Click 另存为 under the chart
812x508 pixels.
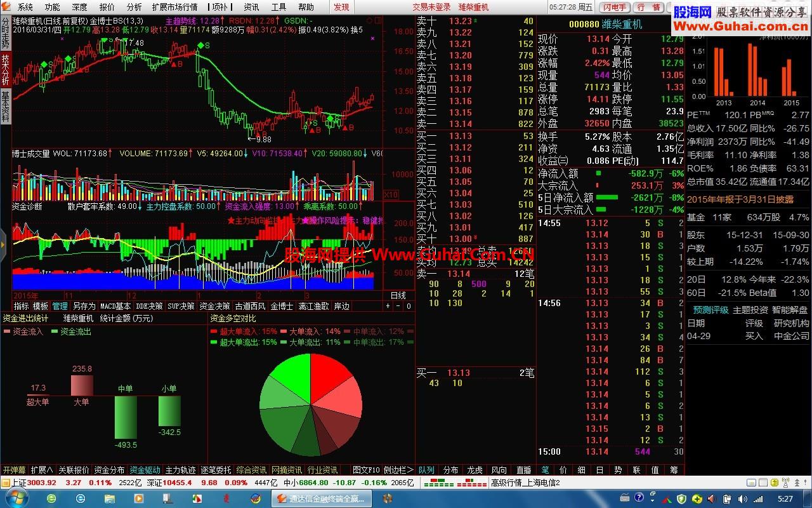click(84, 306)
